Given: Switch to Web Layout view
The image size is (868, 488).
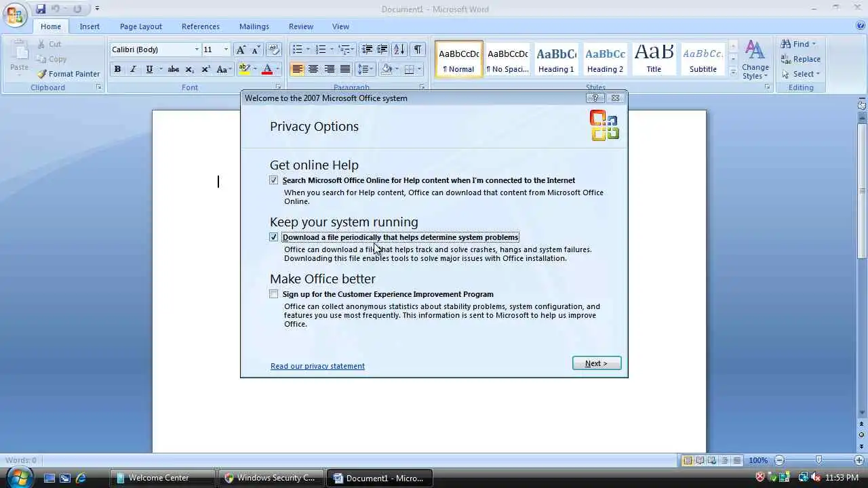Looking at the screenshot, I should point(712,460).
